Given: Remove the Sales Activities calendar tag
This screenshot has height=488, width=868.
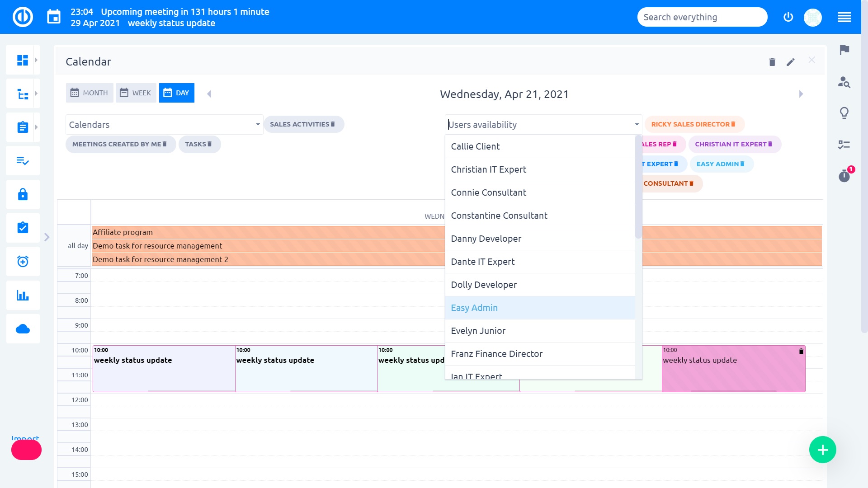Looking at the screenshot, I should (x=333, y=124).
